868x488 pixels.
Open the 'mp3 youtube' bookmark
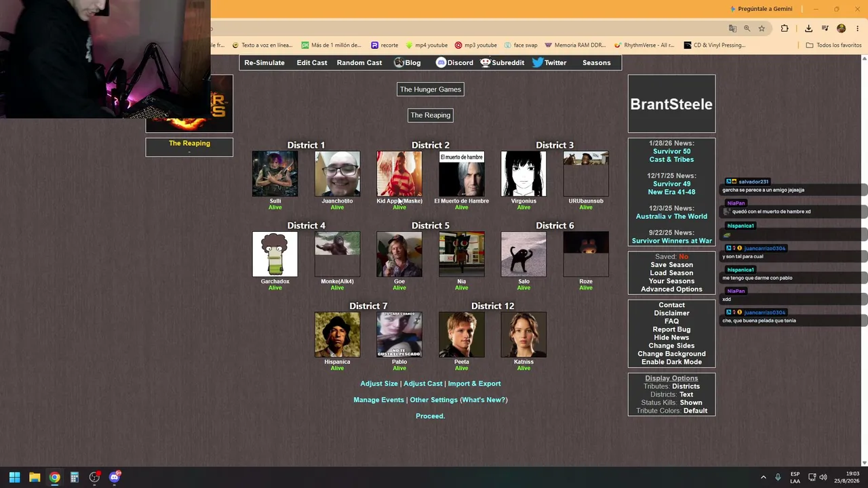476,45
